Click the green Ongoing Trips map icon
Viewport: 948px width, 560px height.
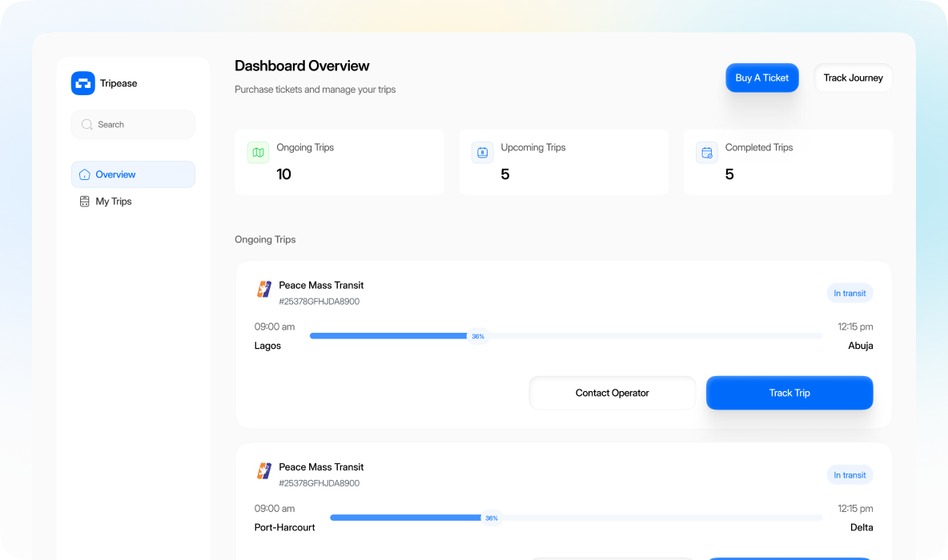tap(258, 152)
